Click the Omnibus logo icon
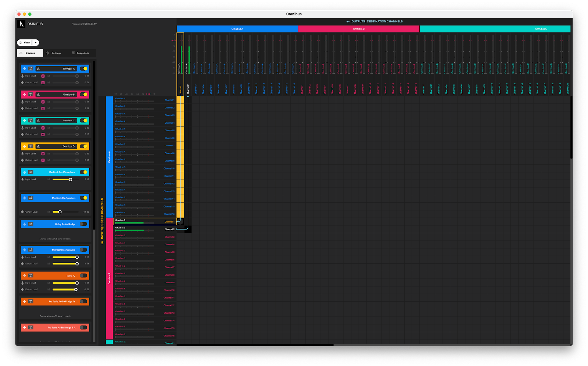 click(21, 24)
